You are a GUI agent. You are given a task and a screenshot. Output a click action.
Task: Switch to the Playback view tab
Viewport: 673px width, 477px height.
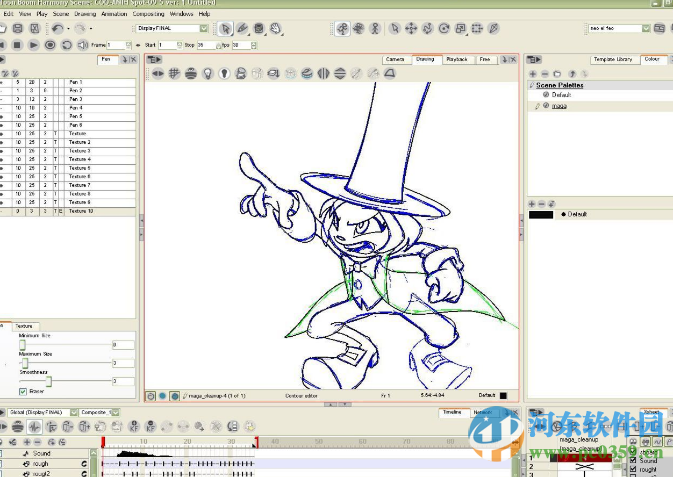click(457, 59)
